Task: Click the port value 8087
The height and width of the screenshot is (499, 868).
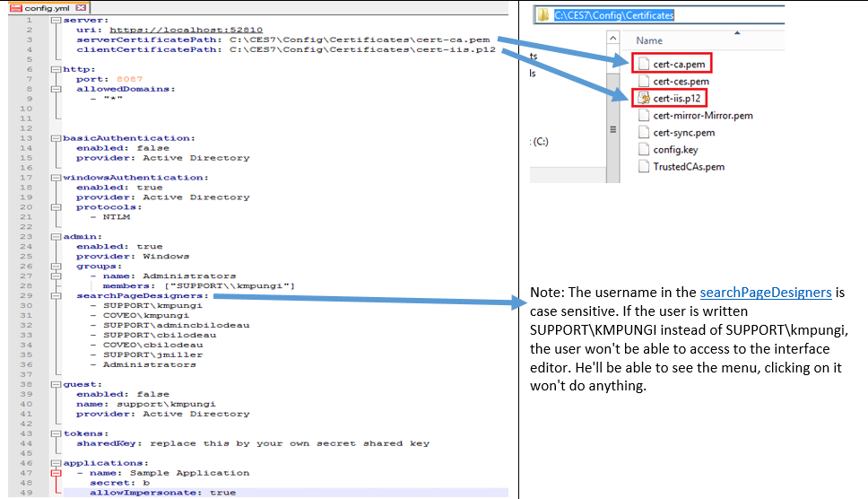Action: coord(129,79)
